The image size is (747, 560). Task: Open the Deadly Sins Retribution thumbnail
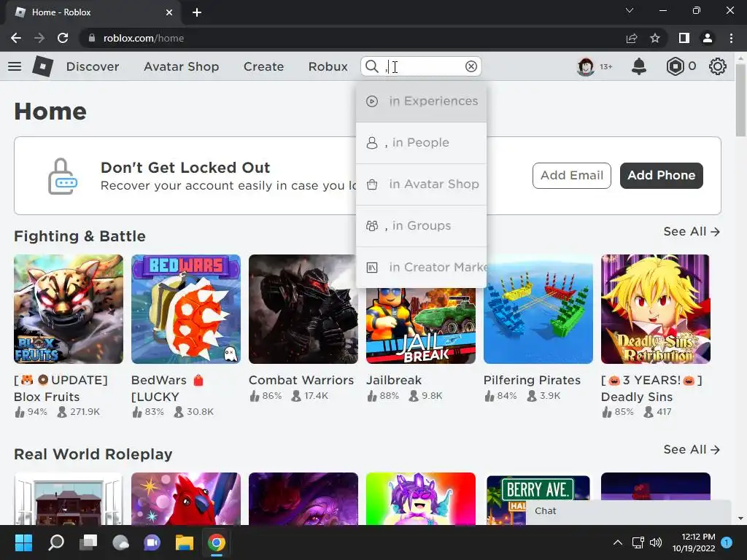656,309
